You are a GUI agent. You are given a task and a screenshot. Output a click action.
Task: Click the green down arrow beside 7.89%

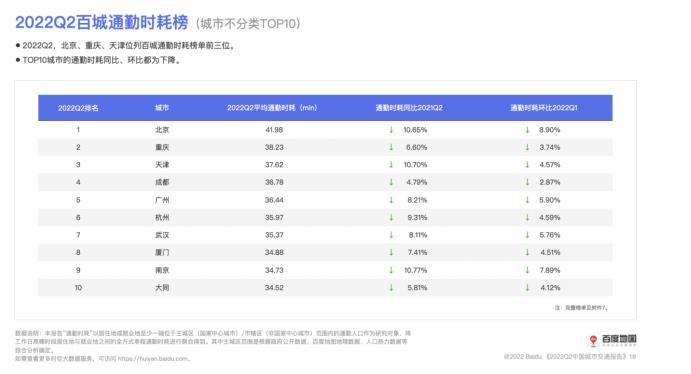pos(527,270)
